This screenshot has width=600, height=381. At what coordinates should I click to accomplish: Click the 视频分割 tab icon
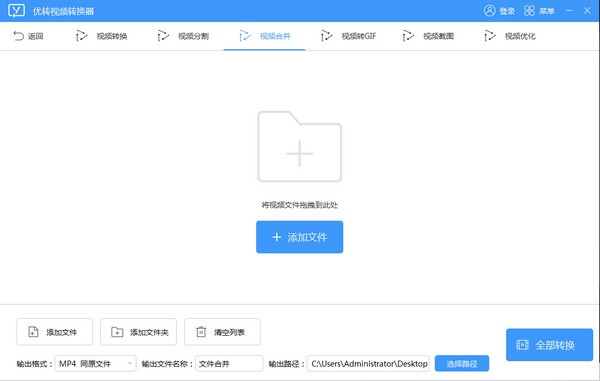pyautogui.click(x=163, y=36)
